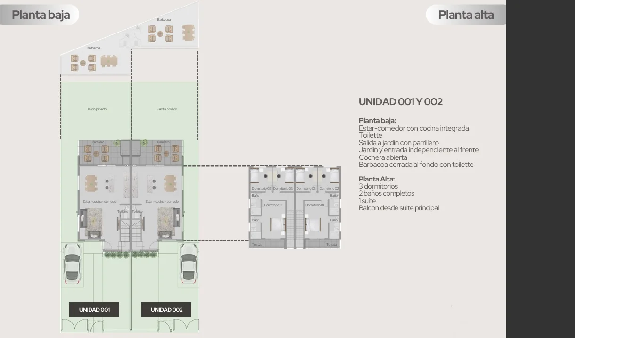Click the Terraza label on Unidad 001's upper floor

click(x=257, y=245)
